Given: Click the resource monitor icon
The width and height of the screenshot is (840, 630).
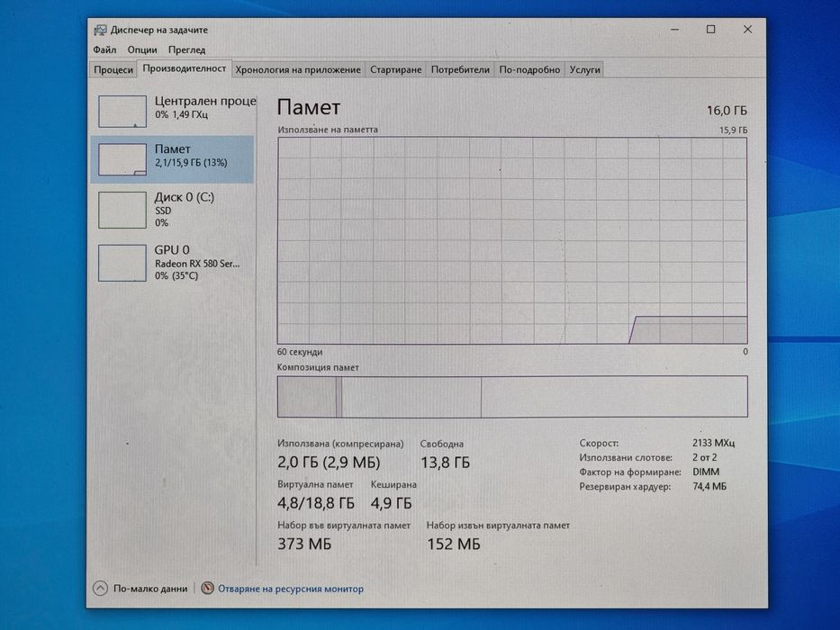Looking at the screenshot, I should [x=207, y=589].
